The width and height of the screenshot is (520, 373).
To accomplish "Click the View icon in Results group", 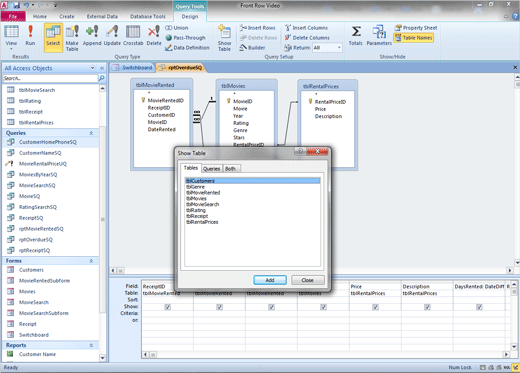I will click(x=11, y=32).
